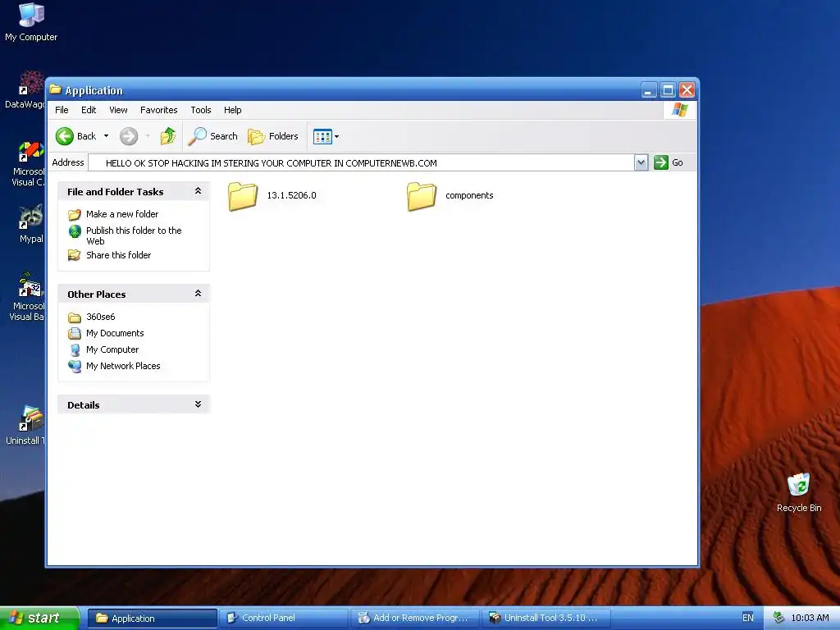Click Share this folder link

pos(118,255)
